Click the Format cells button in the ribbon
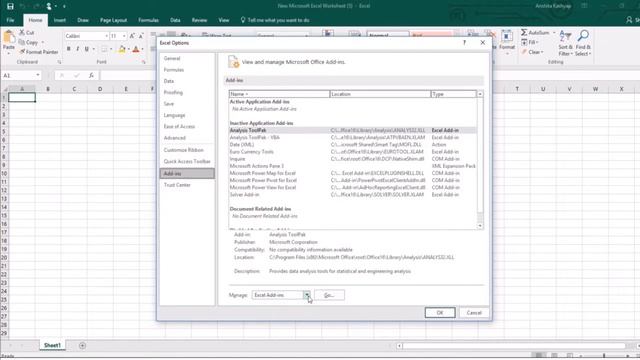Screen dimensions: 640x360 (x=507, y=41)
